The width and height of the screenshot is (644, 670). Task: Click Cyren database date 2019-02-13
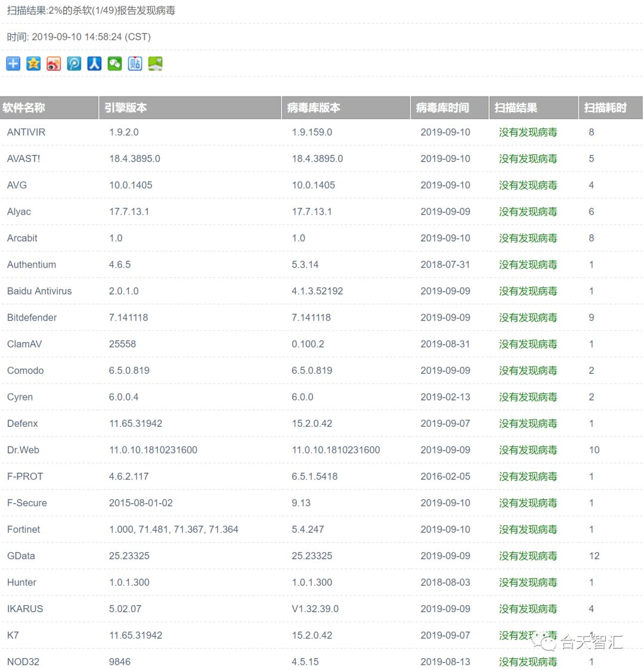tap(445, 397)
